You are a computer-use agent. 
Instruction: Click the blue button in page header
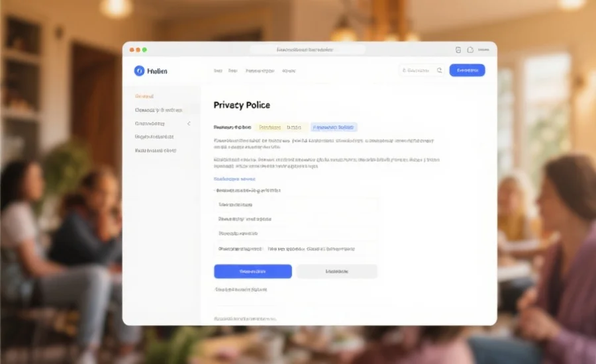tap(467, 70)
